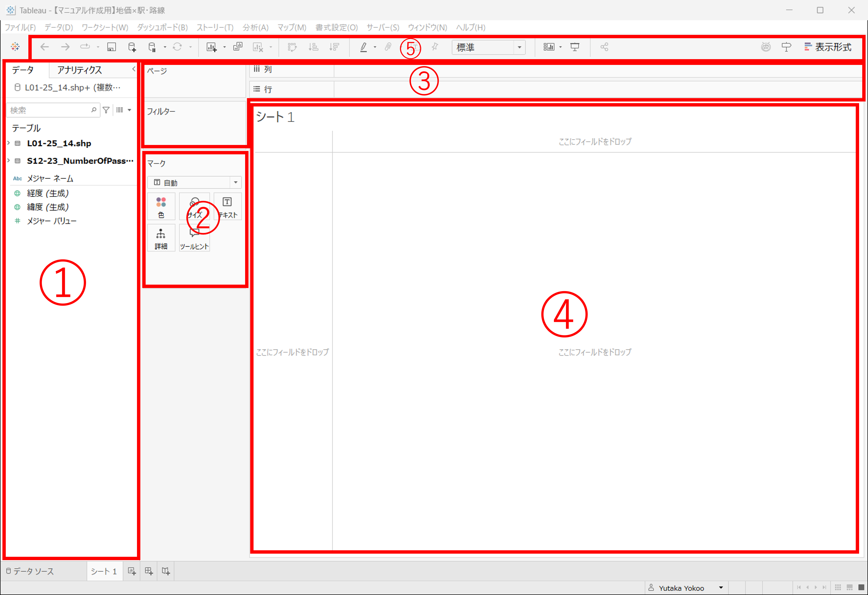Open ファイル(F) menu
The height and width of the screenshot is (595, 868).
click(x=20, y=27)
